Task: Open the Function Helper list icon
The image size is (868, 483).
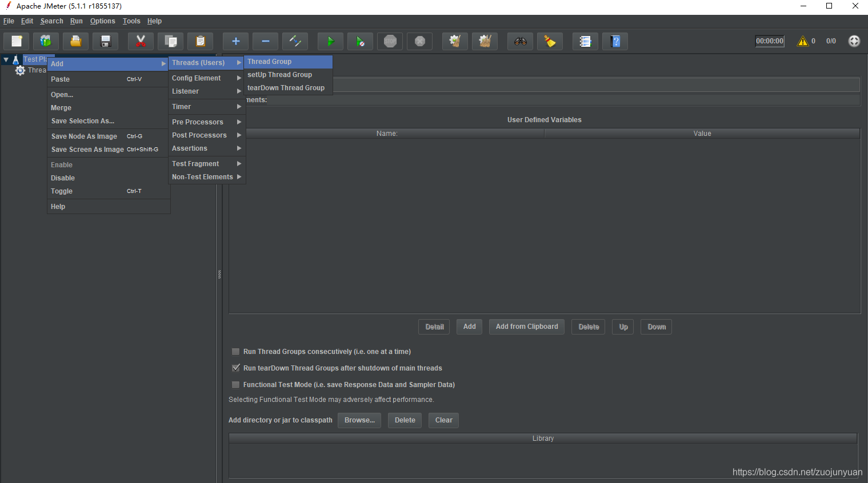Action: pos(585,41)
